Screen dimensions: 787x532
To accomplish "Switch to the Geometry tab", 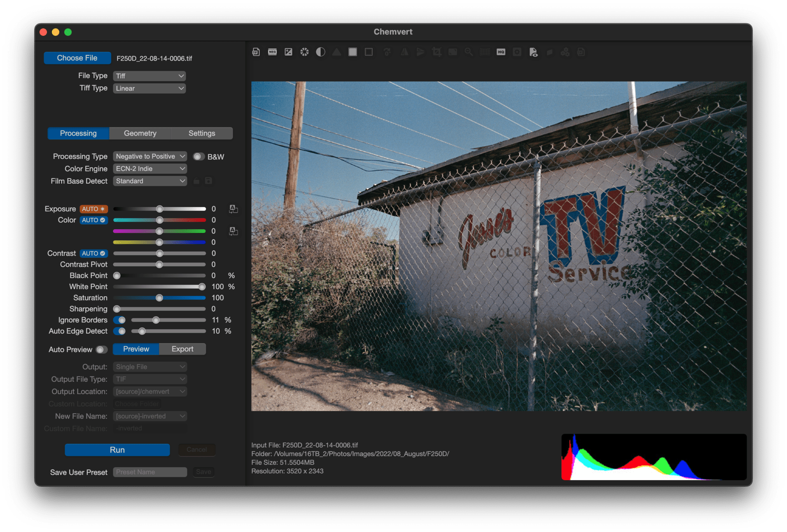I will (140, 133).
